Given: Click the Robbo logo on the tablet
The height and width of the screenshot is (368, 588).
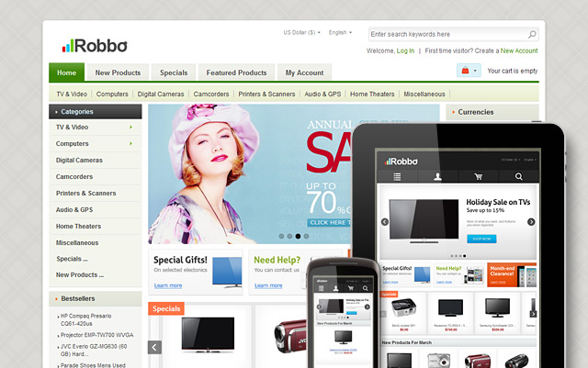Looking at the screenshot, I should tap(401, 162).
